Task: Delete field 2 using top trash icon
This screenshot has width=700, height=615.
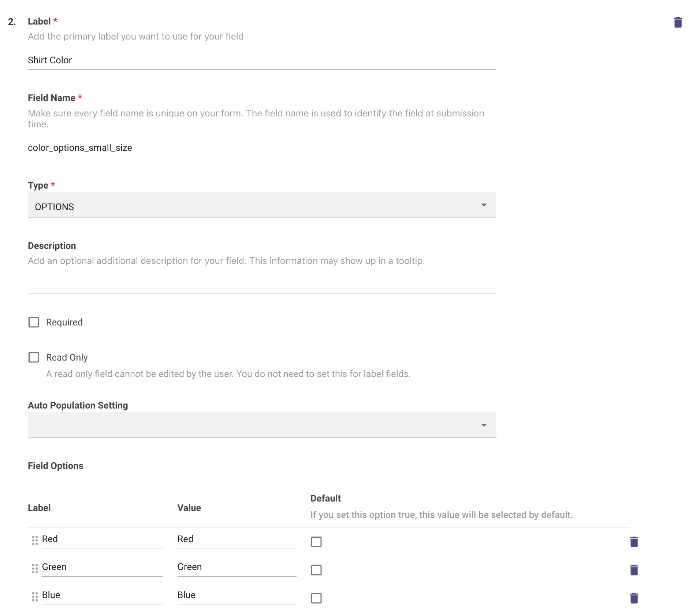Action: tap(678, 22)
